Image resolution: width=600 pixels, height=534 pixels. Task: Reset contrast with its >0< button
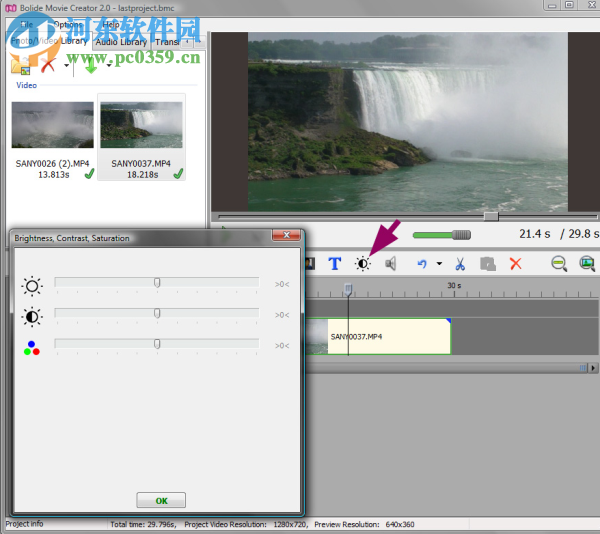[x=282, y=315]
